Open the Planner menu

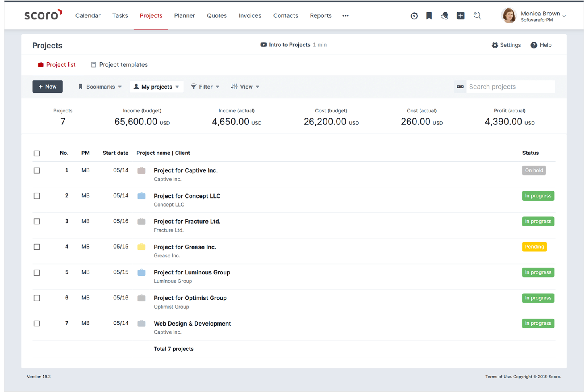tap(185, 15)
